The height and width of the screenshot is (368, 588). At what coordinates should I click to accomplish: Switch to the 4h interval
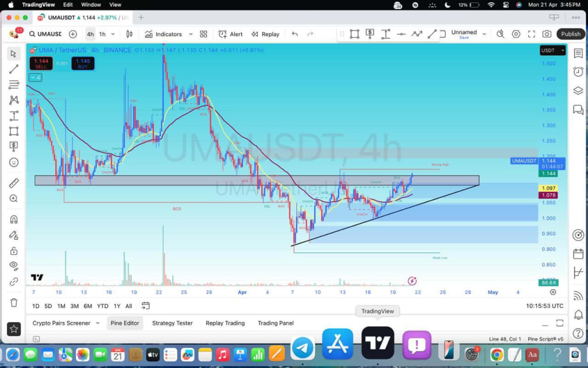pyautogui.click(x=90, y=34)
